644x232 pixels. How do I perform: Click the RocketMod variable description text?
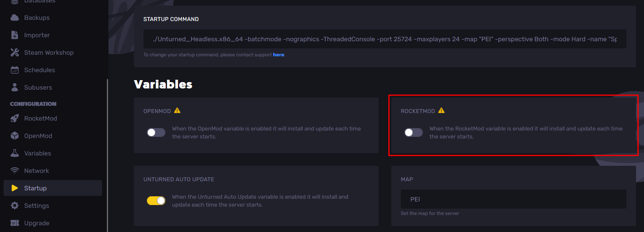pyautogui.click(x=526, y=132)
